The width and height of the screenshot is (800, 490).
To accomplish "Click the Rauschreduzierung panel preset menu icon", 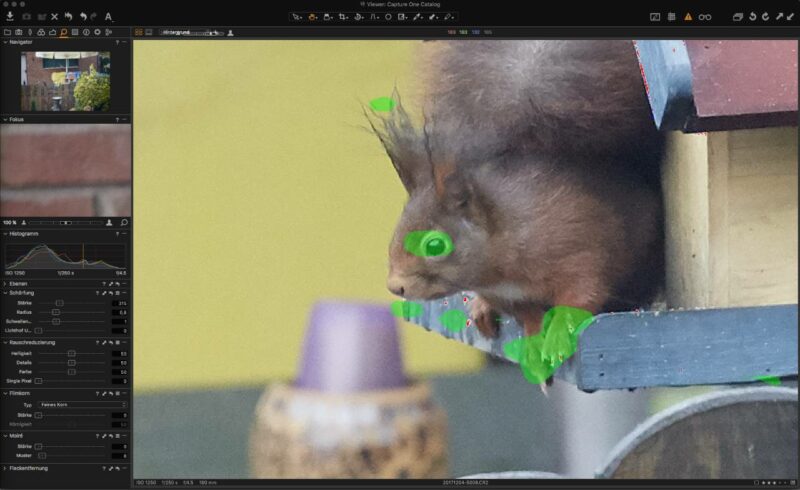I will (118, 342).
